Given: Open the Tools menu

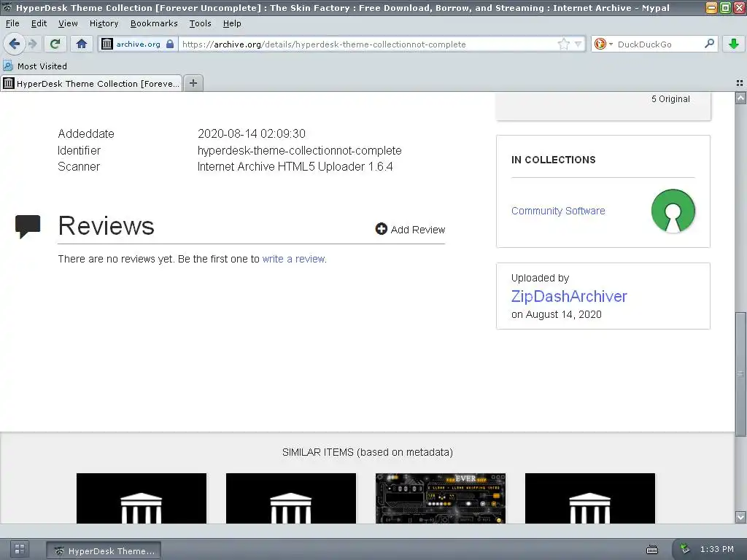Looking at the screenshot, I should pyautogui.click(x=200, y=23).
